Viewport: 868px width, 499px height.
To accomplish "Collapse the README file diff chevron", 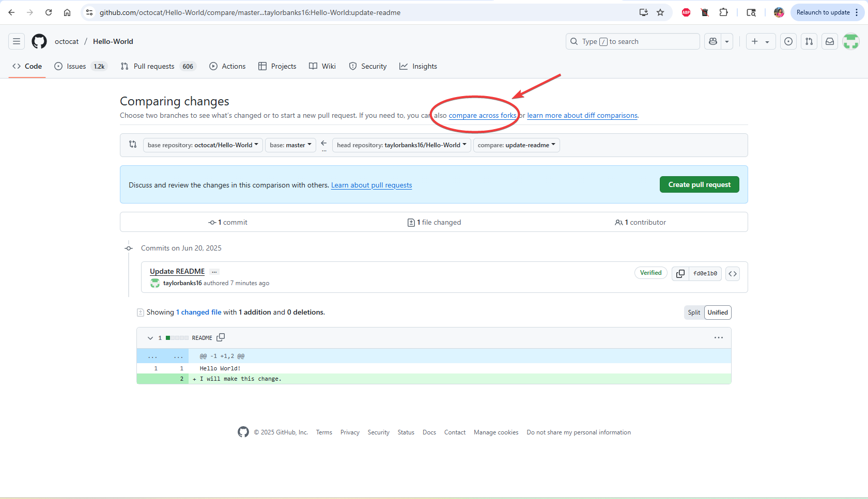I will [150, 338].
